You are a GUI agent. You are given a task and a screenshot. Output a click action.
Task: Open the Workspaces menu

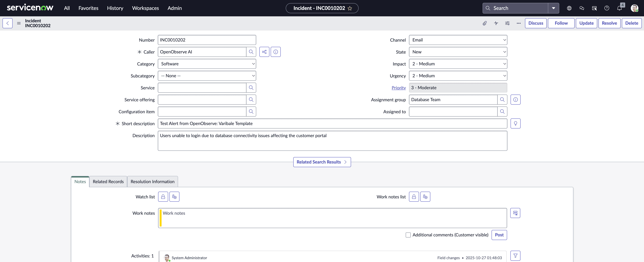pos(145,8)
